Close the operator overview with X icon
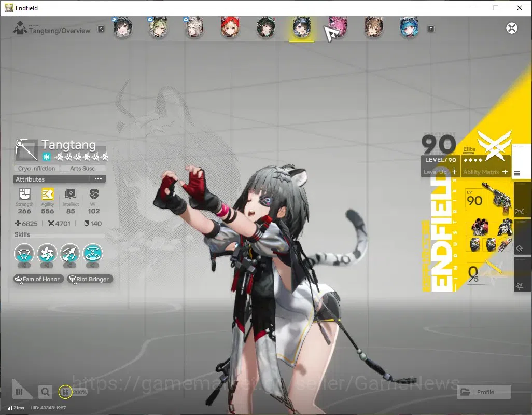The image size is (532, 415). [512, 28]
